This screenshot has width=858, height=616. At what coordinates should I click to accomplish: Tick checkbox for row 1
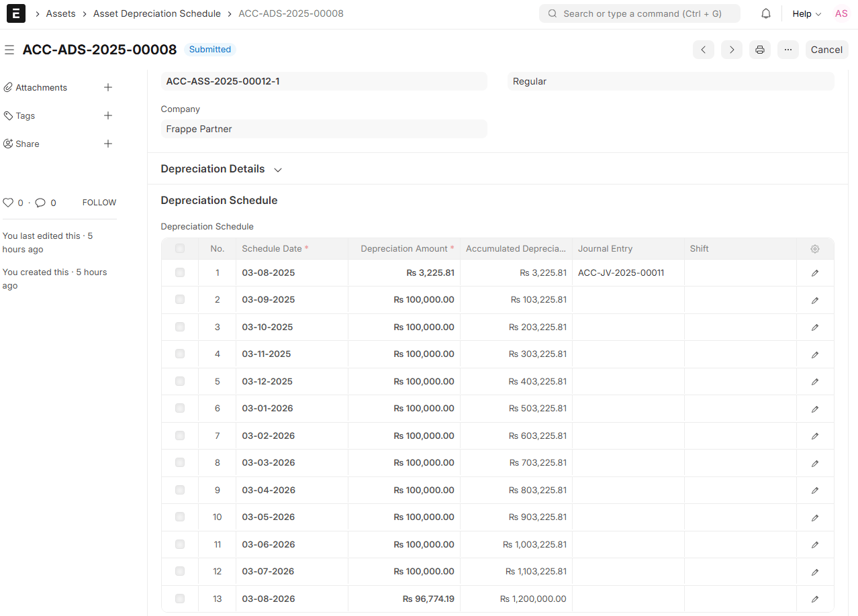coord(180,272)
